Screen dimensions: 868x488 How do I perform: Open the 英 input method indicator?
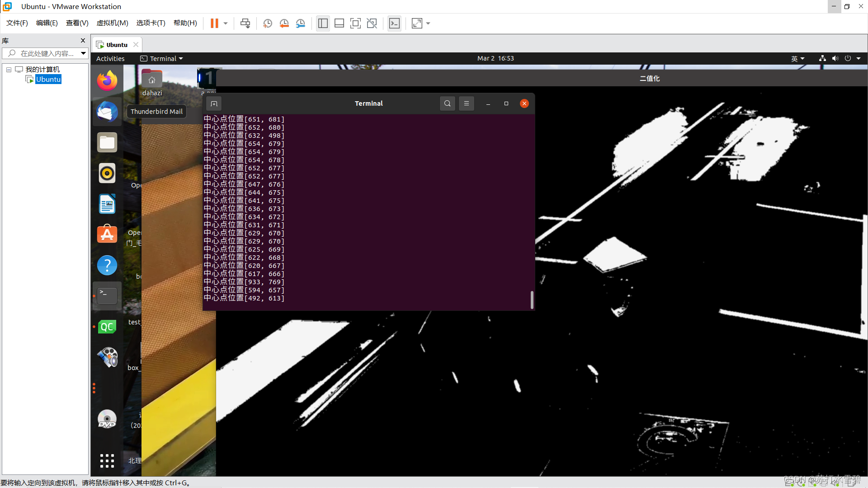coord(798,59)
